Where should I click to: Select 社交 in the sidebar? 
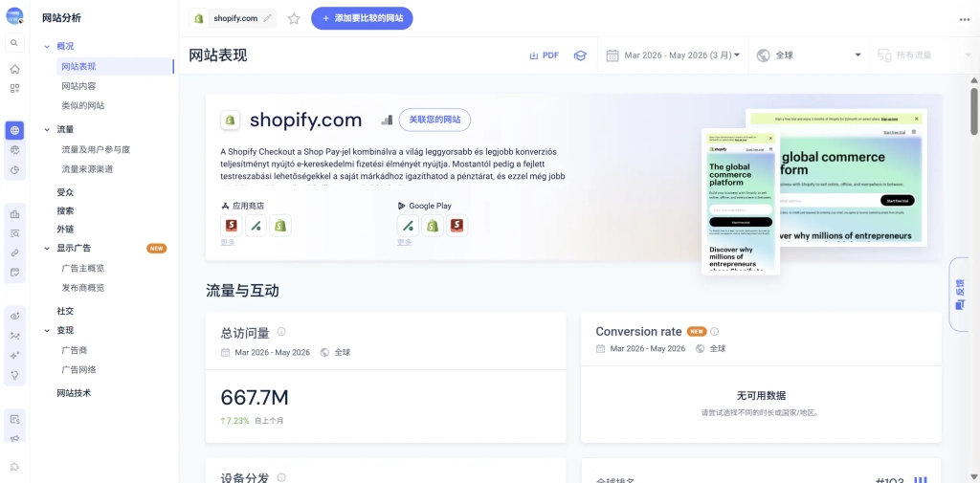(65, 311)
